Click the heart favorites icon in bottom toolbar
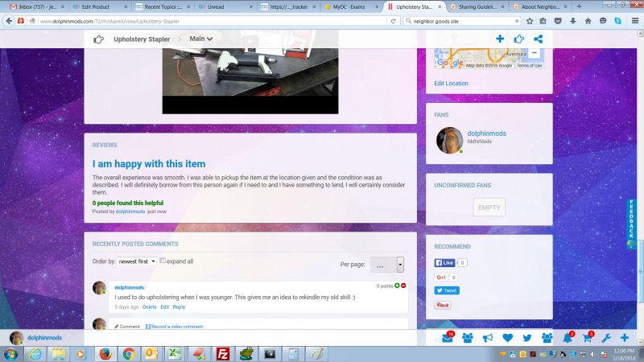The width and height of the screenshot is (644, 362). (x=508, y=338)
